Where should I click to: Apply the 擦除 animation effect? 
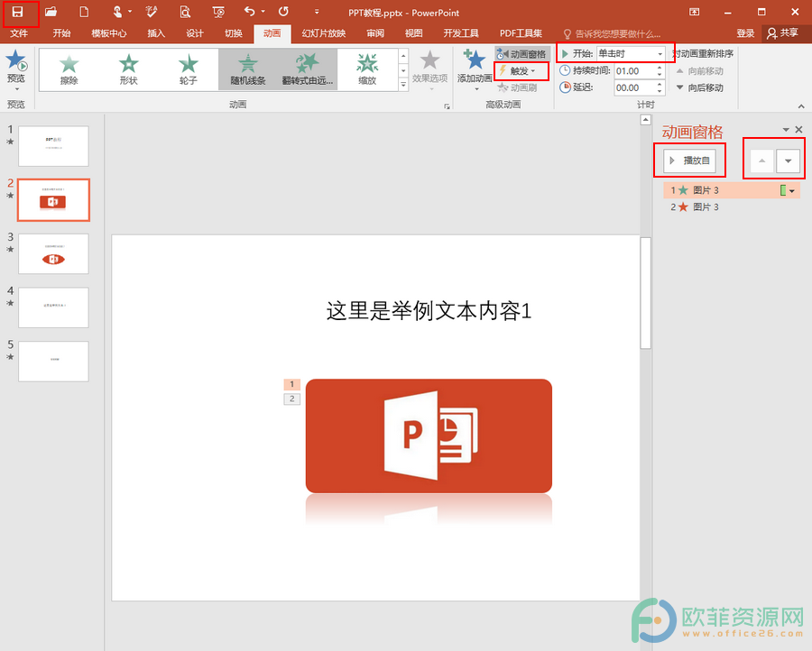pyautogui.click(x=69, y=69)
